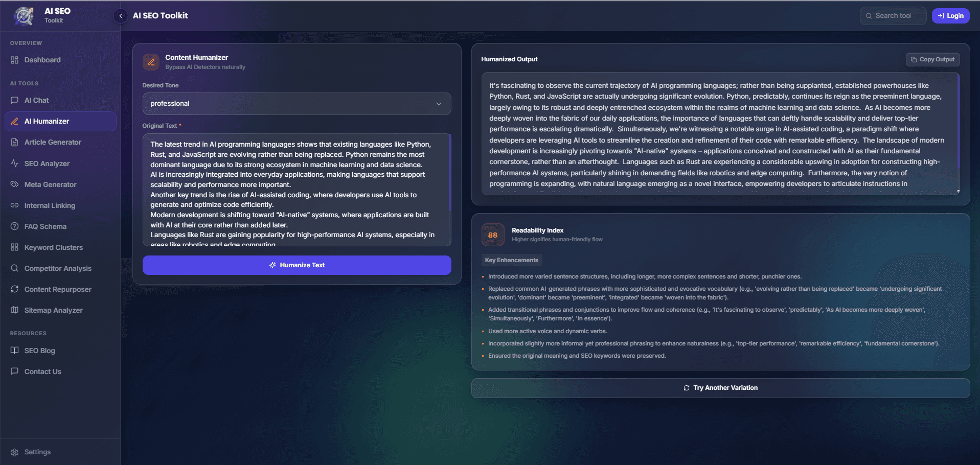Viewport: 980px width, 465px height.
Task: Select Dashboard from the Overview menu
Action: tap(42, 60)
